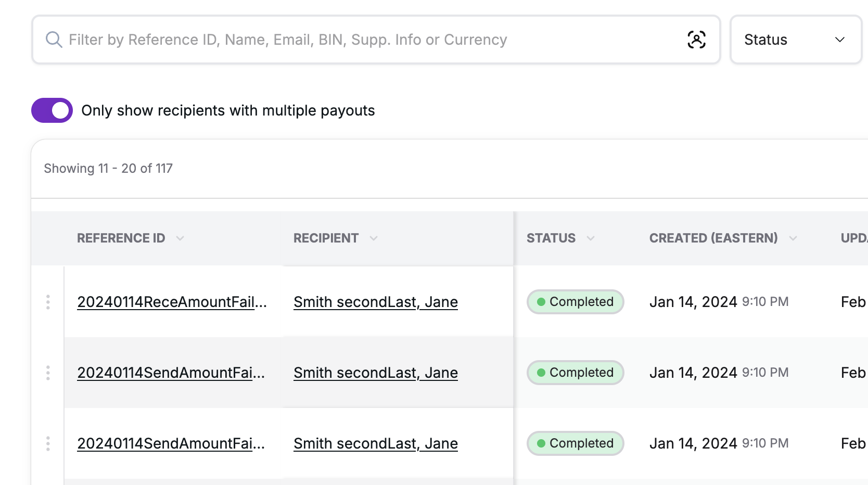868x485 pixels.
Task: Open second row 20240114SendAmountFai reference link
Action: [171, 373]
